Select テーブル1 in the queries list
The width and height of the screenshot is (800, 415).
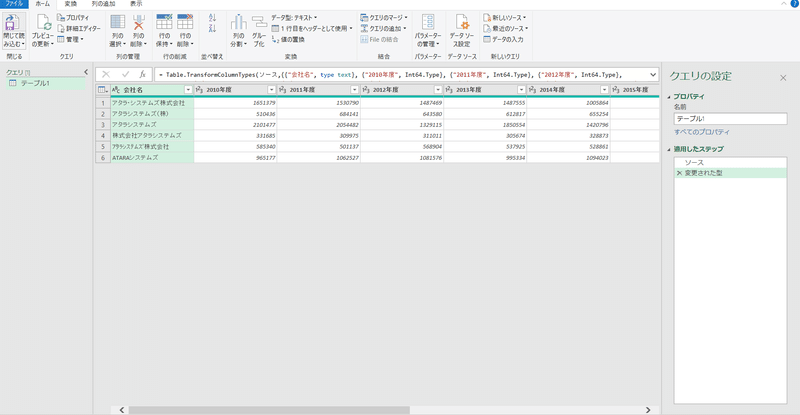(x=46, y=83)
